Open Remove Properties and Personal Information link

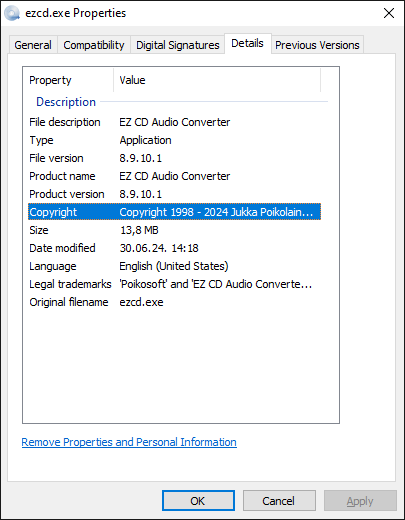pos(129,442)
